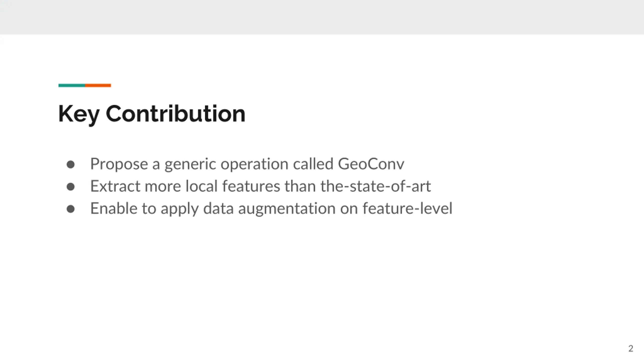Click the slide number 2 in the corner
This screenshot has height=362, width=644.
[x=631, y=348]
